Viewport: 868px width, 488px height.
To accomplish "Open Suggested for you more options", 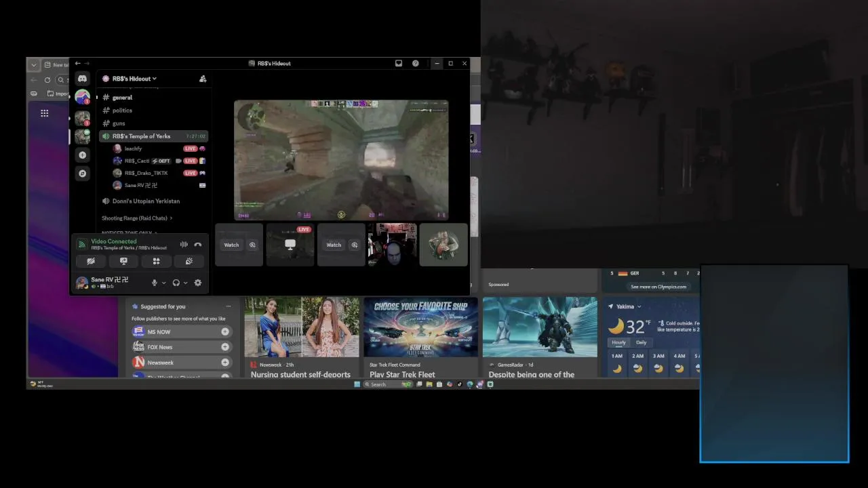I will click(228, 306).
